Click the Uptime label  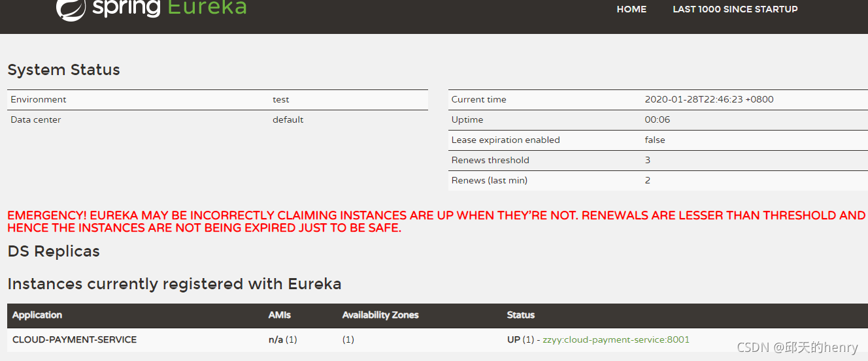coord(467,119)
